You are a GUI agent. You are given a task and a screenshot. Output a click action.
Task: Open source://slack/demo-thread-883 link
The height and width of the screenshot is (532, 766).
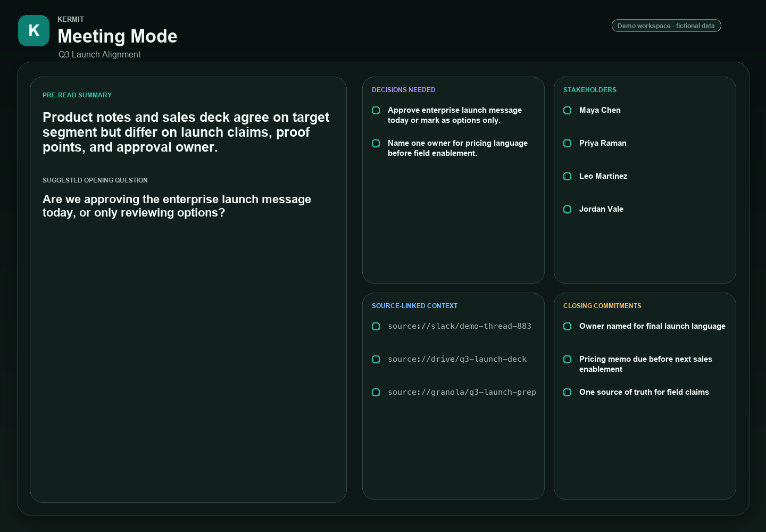460,326
